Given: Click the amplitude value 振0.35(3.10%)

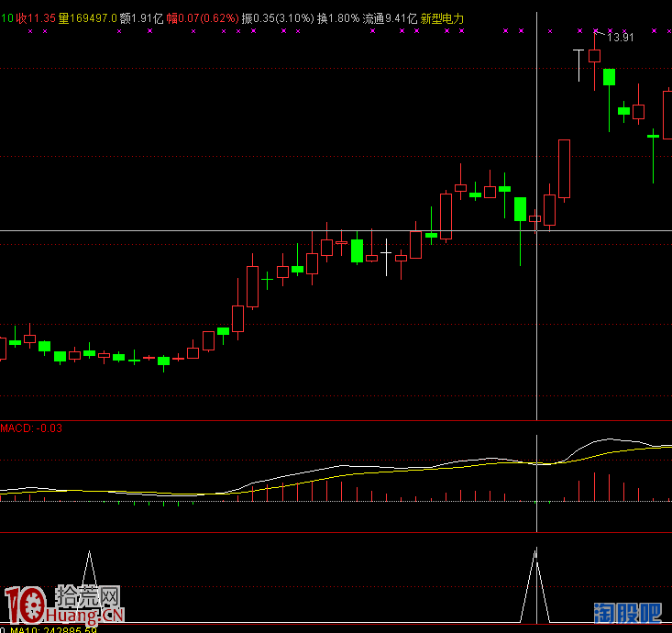Looking at the screenshot, I should point(278,18).
